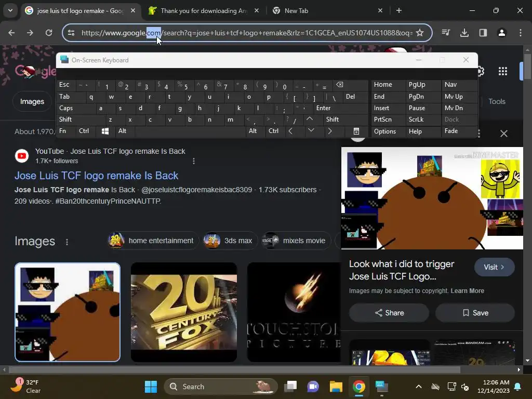
Task: Open Google apps grid icon
Action: 503,71
